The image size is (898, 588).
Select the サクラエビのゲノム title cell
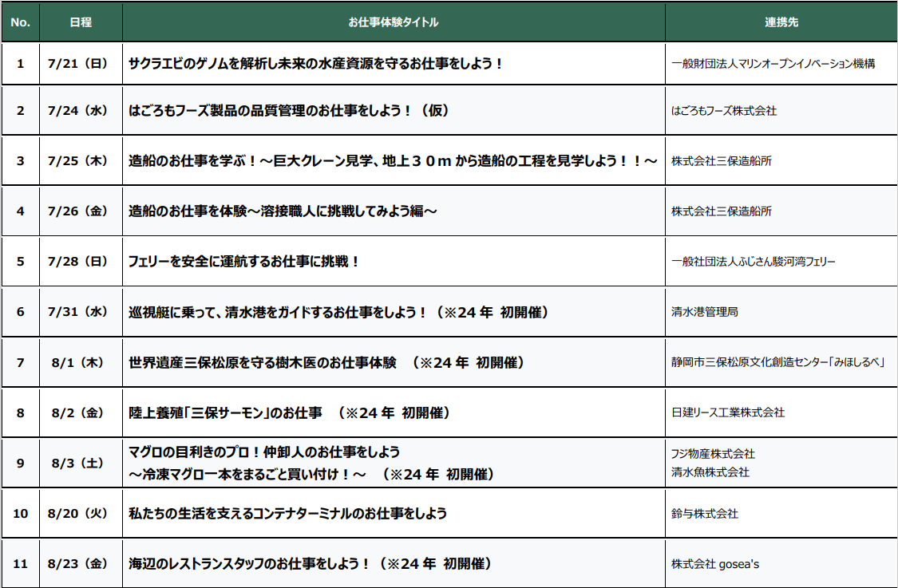point(394,64)
